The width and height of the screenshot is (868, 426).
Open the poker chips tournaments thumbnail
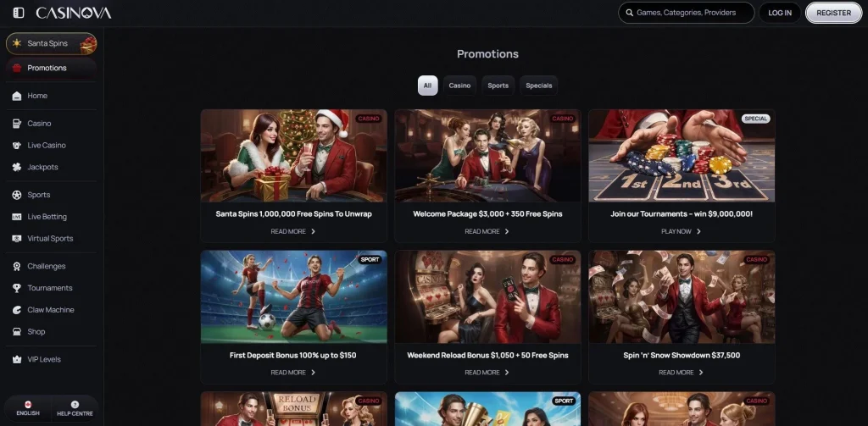point(682,156)
